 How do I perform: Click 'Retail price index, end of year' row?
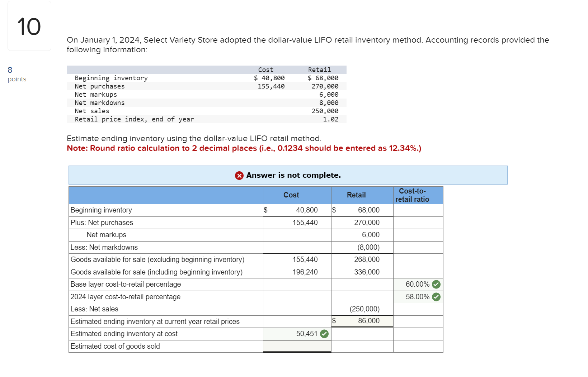pos(207,119)
